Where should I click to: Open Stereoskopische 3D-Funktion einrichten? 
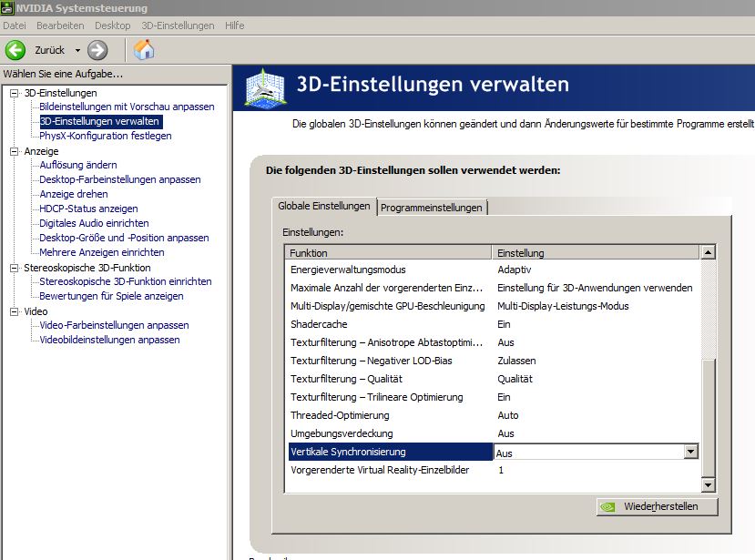[125, 281]
